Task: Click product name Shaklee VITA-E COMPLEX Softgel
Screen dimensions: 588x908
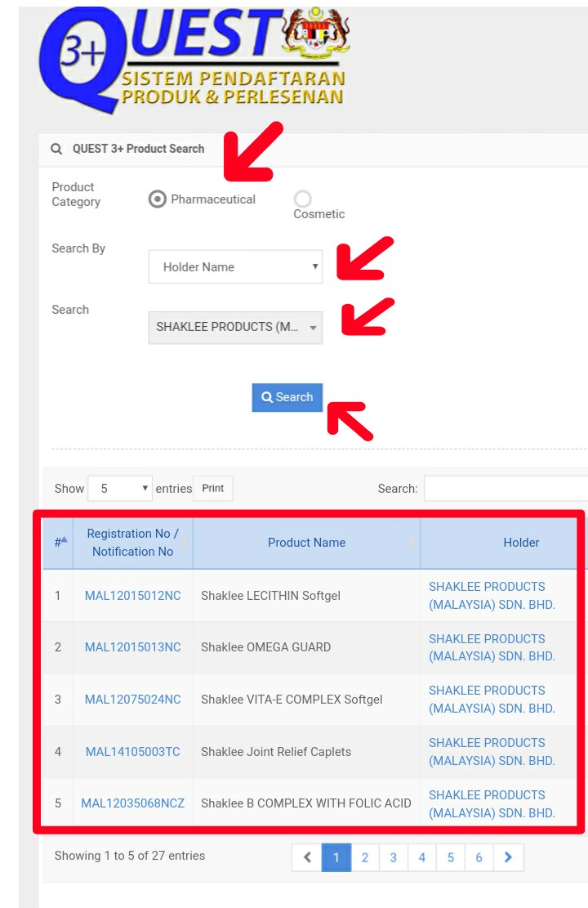Action: click(x=292, y=700)
